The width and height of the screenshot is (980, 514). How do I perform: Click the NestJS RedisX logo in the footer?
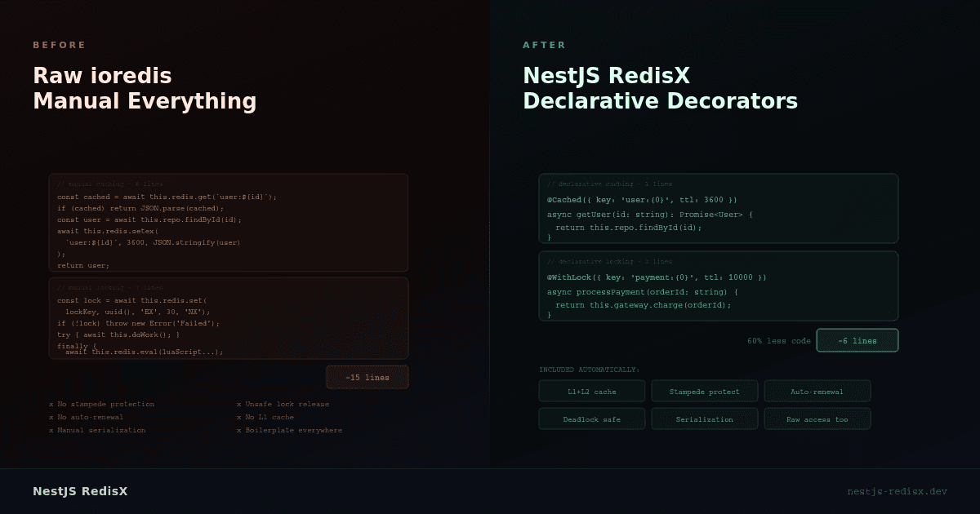[79, 492]
